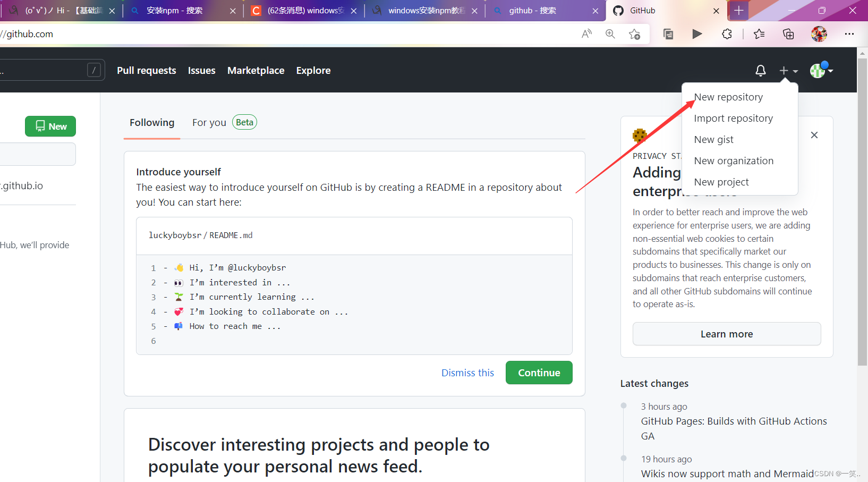Open browser tab groups page icon
This screenshot has width=868, height=482.
(x=668, y=34)
